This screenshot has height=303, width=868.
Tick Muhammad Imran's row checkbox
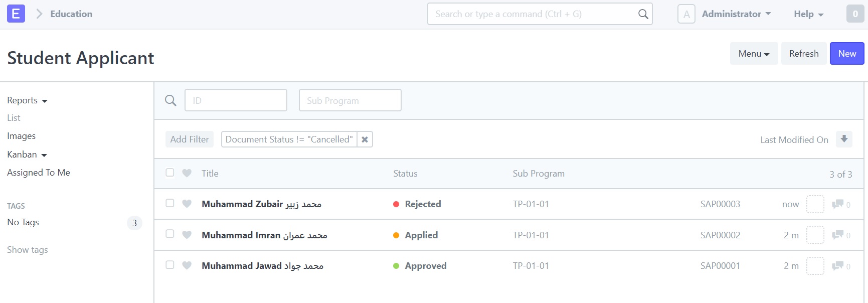[169, 235]
